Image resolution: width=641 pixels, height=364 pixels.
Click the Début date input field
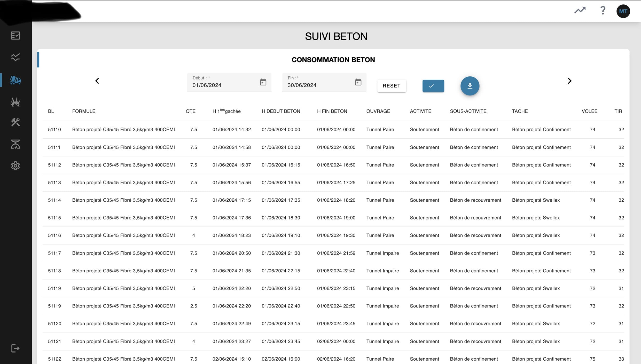[222, 85]
